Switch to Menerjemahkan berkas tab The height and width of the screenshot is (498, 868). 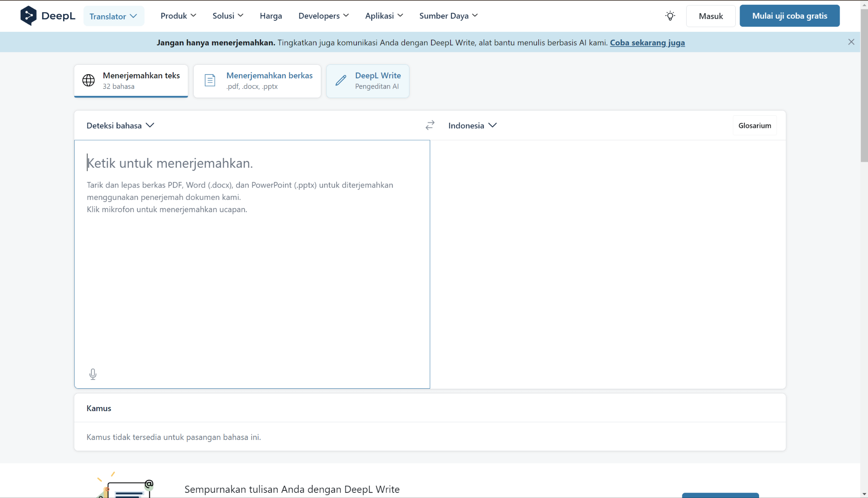pos(257,80)
